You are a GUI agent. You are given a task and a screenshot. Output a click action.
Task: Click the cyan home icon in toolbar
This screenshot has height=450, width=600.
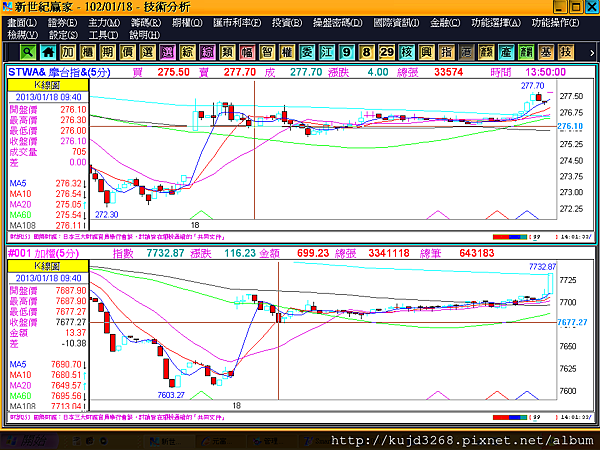48,52
